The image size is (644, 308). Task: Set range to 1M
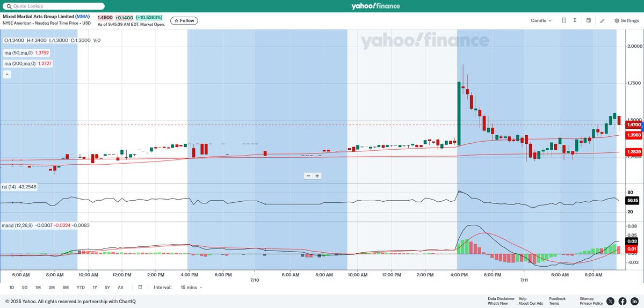(x=38, y=288)
